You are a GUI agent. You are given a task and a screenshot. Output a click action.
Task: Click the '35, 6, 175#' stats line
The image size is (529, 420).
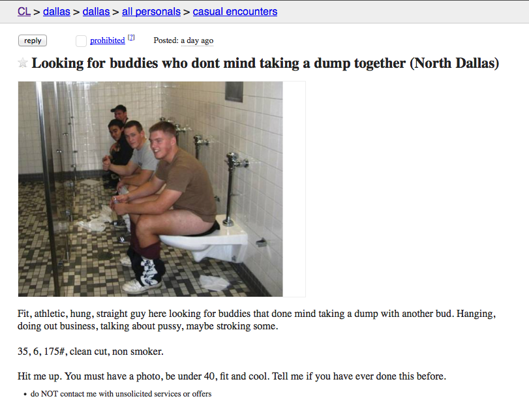91,352
